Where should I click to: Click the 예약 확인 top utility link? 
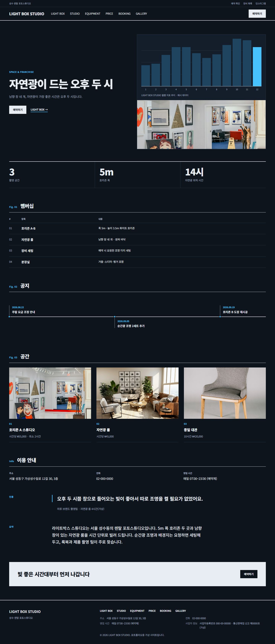[235, 3]
